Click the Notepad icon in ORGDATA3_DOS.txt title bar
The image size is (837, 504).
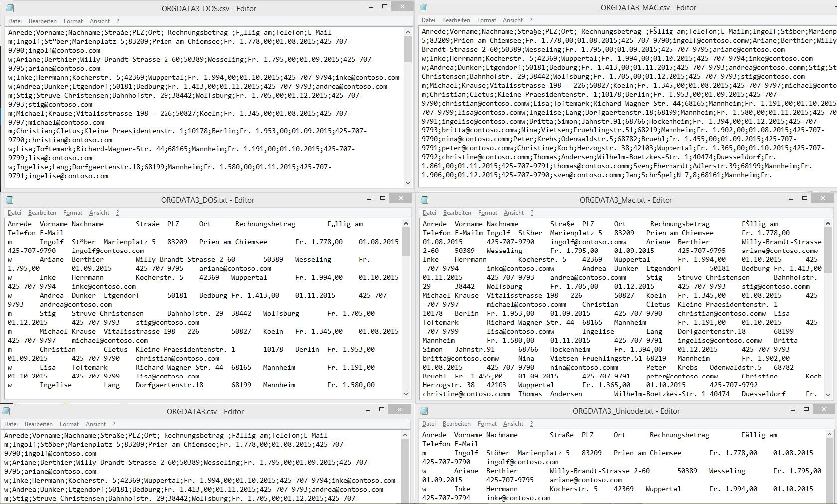[x=9, y=200]
